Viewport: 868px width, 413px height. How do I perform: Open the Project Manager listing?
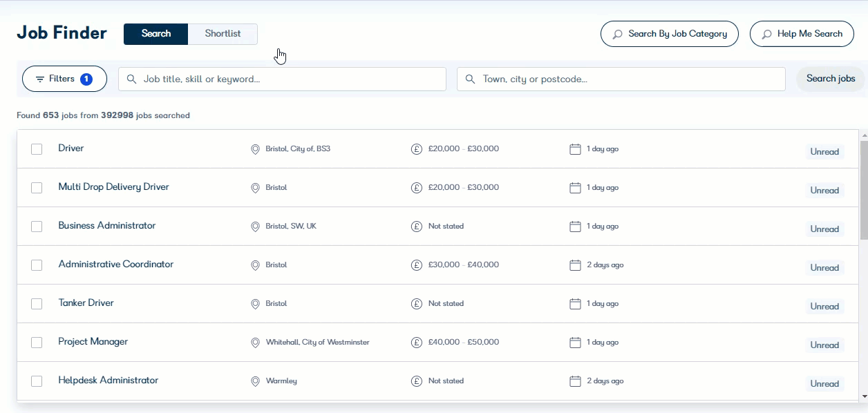[93, 342]
